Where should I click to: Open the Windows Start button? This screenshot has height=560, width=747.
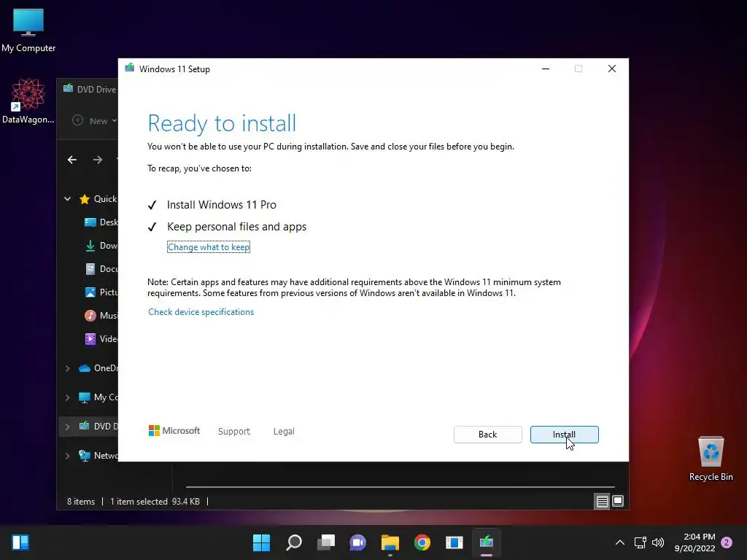(261, 542)
